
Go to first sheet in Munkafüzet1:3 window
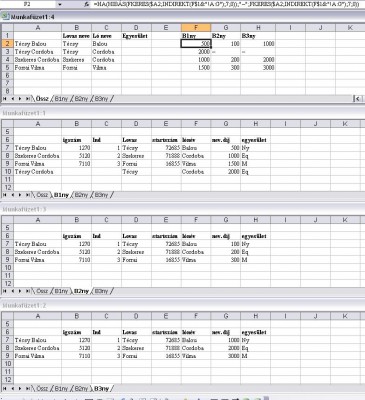pyautogui.click(x=5, y=291)
